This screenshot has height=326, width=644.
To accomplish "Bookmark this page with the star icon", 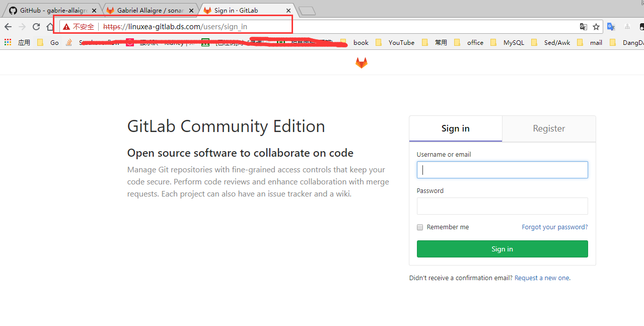I will coord(596,27).
